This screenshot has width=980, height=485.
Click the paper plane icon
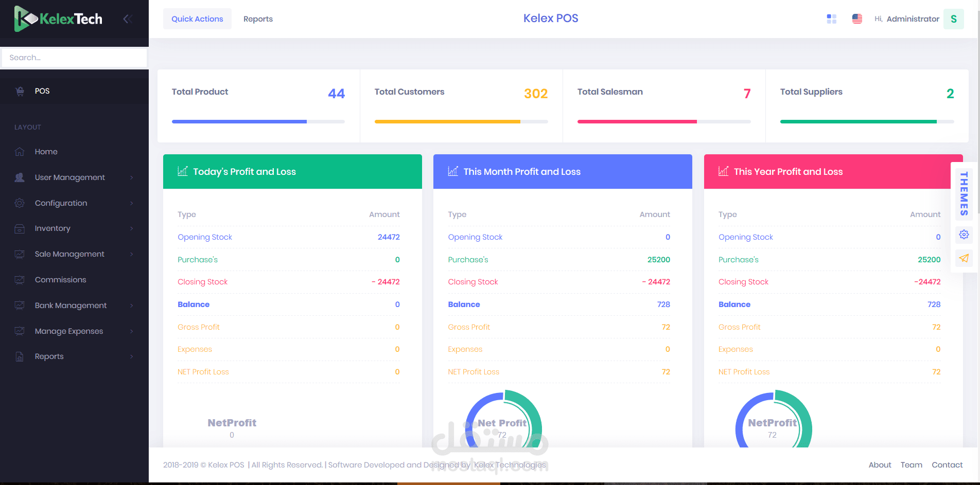click(964, 258)
